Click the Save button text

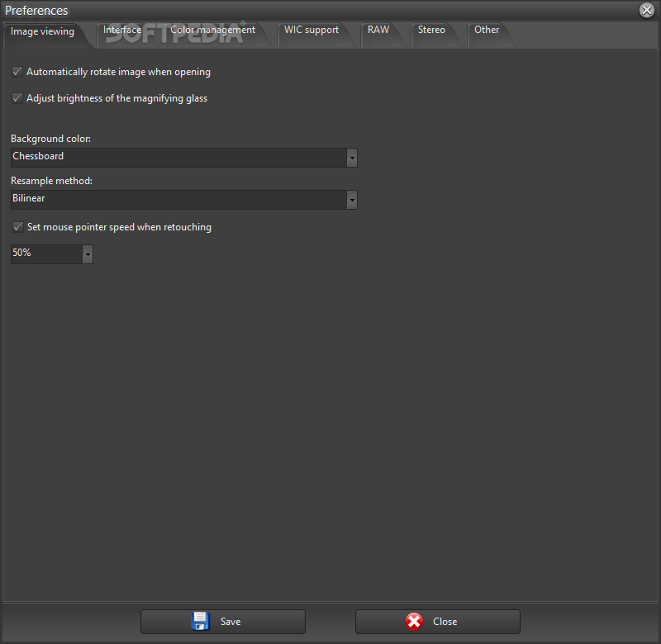231,622
